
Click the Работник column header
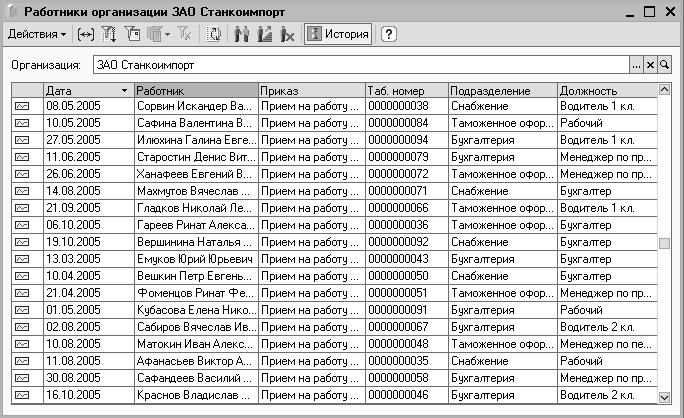196,90
